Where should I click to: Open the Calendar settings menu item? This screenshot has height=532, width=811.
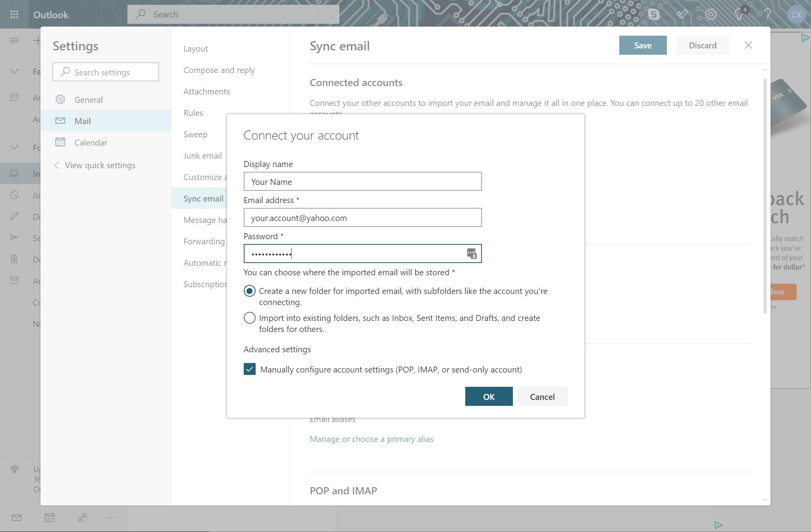[x=90, y=142]
